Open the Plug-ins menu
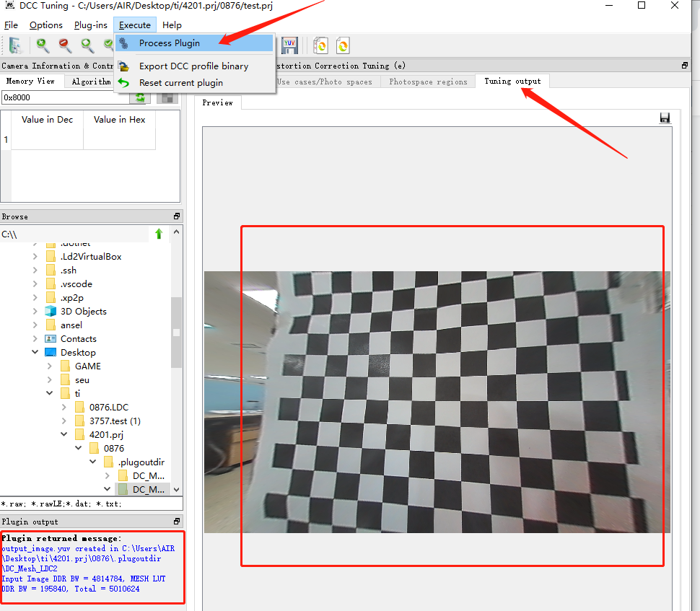700x611 pixels. (91, 25)
